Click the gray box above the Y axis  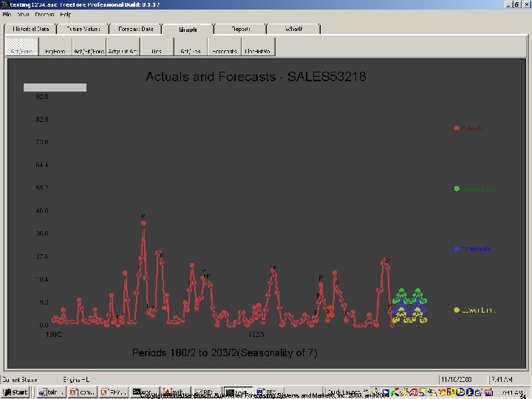pyautogui.click(x=55, y=87)
